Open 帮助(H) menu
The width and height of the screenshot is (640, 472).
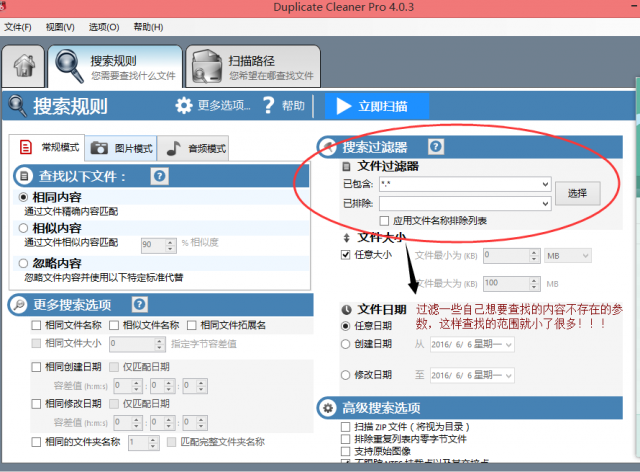coord(149,27)
